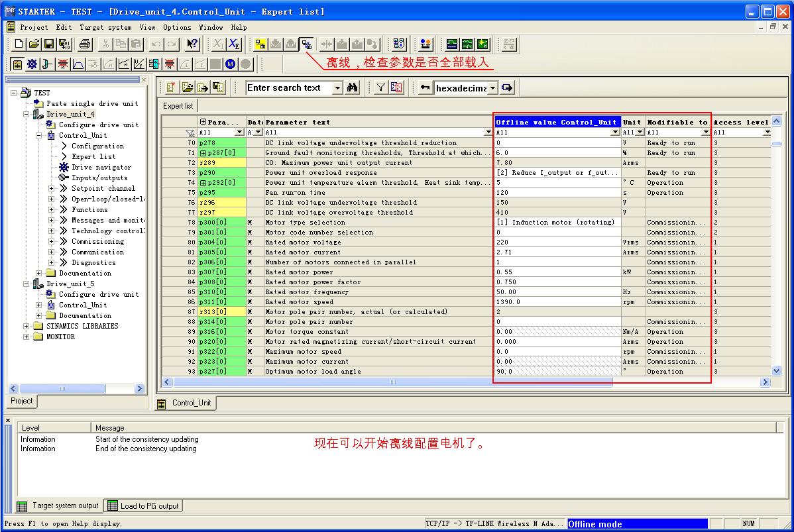Click the funnel filter icon
794x532 pixels.
(381, 87)
